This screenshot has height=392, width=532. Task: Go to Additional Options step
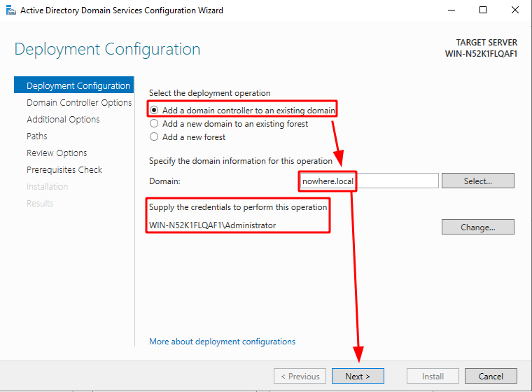(x=63, y=120)
